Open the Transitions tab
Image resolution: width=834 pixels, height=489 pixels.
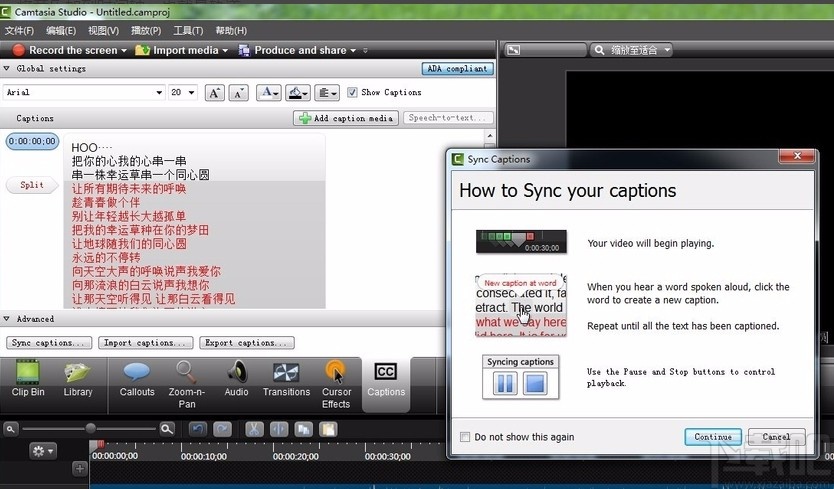click(x=286, y=379)
